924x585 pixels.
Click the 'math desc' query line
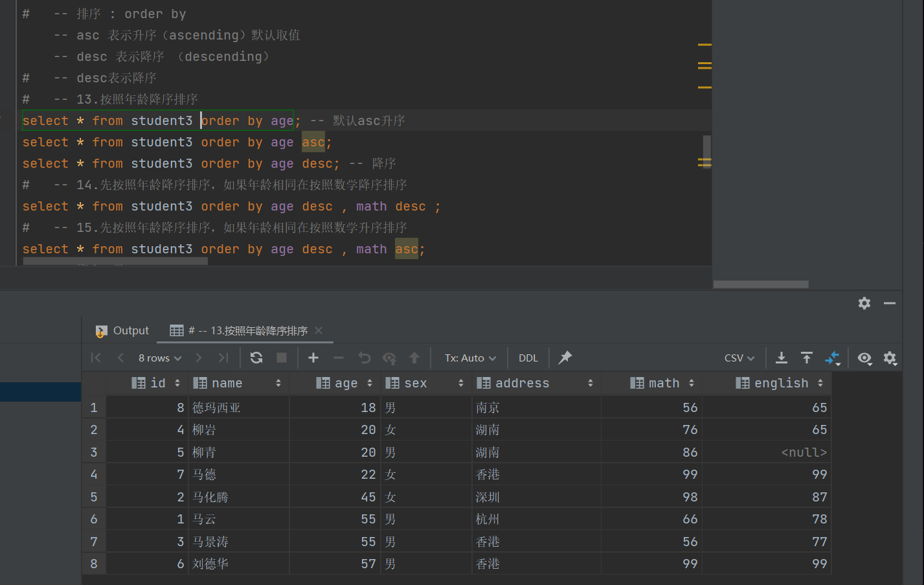pos(231,206)
